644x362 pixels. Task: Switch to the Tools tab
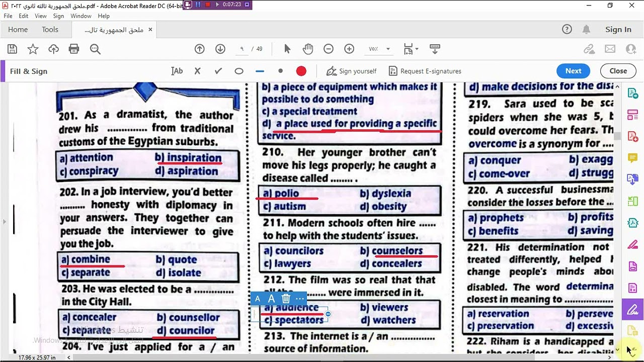pyautogui.click(x=50, y=29)
